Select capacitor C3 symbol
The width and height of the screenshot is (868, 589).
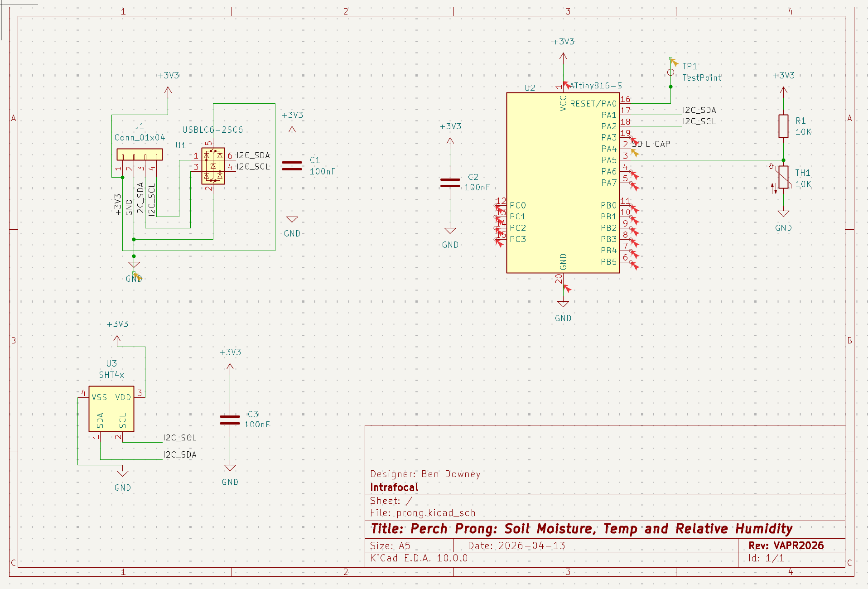pos(230,420)
